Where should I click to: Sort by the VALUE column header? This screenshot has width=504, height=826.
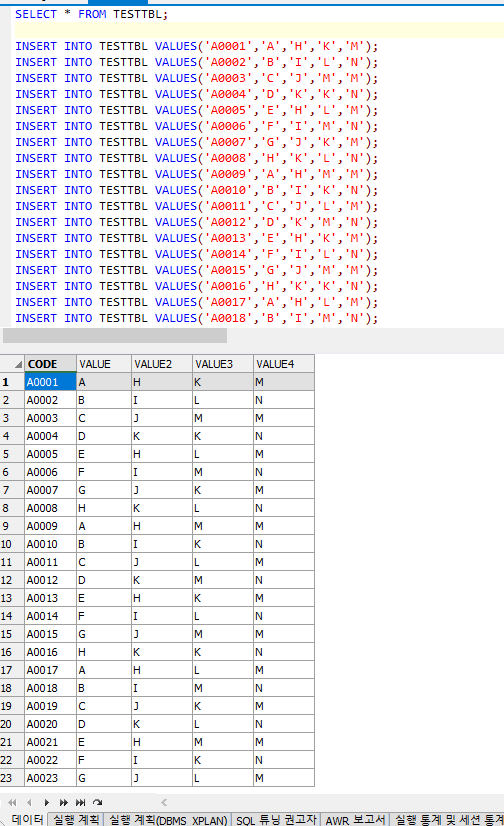104,364
